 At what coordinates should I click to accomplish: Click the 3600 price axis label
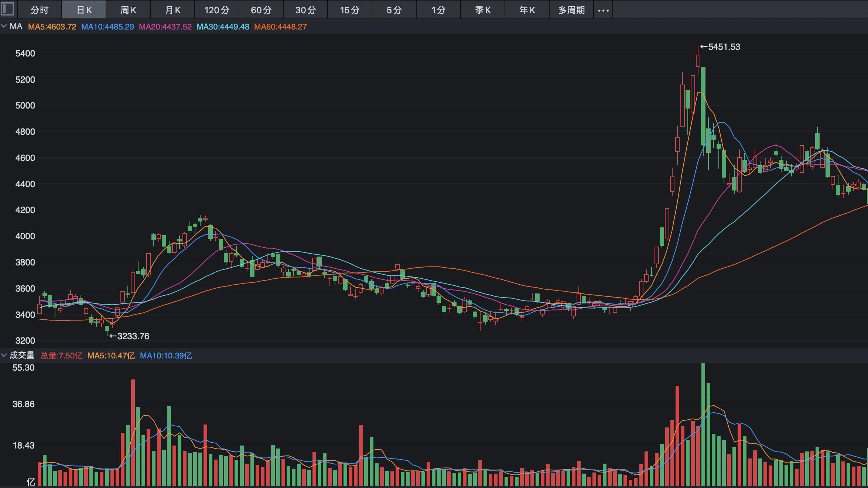[x=25, y=289]
